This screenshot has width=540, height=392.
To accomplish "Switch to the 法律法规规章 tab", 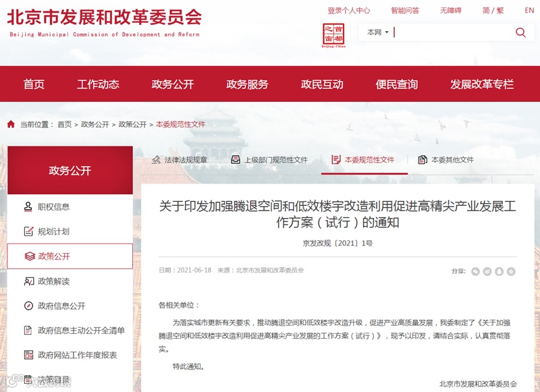I will 180,160.
